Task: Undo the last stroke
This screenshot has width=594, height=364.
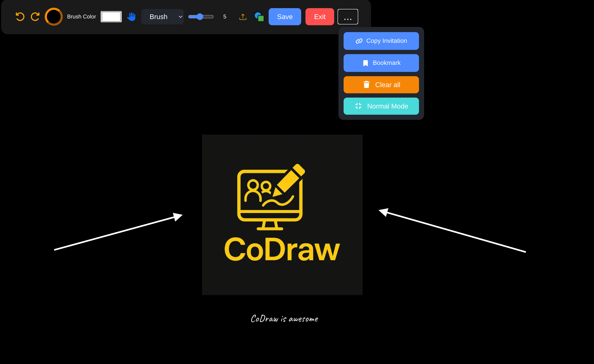Action: click(20, 17)
